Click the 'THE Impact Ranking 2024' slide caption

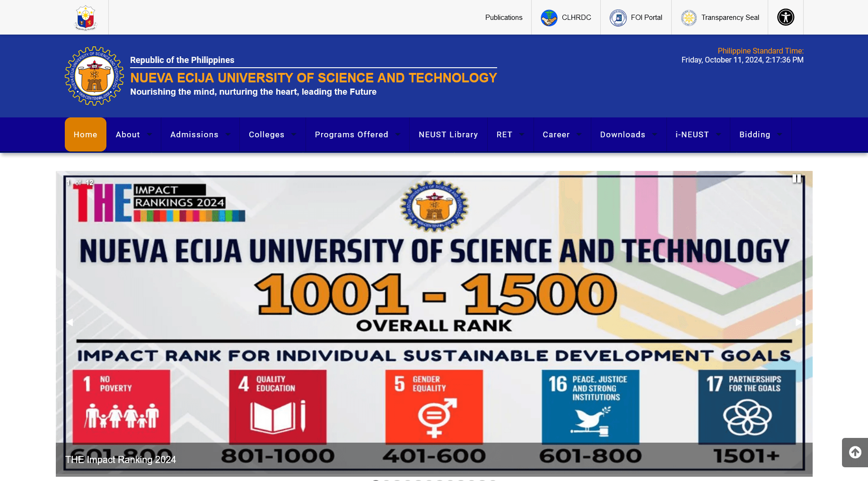pyautogui.click(x=121, y=460)
